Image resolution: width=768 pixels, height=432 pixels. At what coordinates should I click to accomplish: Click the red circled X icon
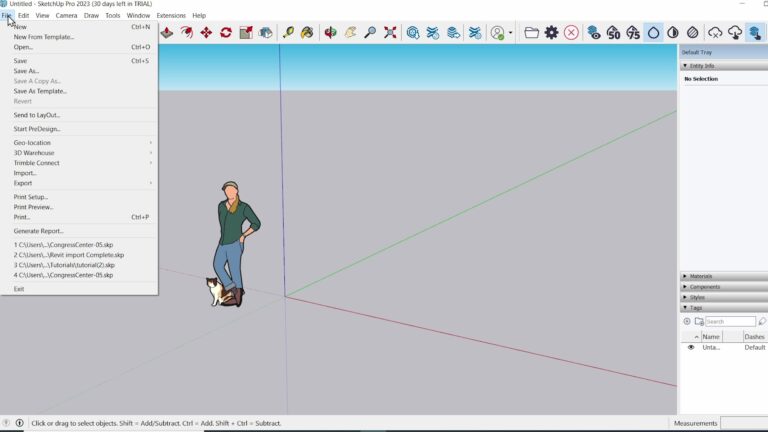pyautogui.click(x=571, y=33)
